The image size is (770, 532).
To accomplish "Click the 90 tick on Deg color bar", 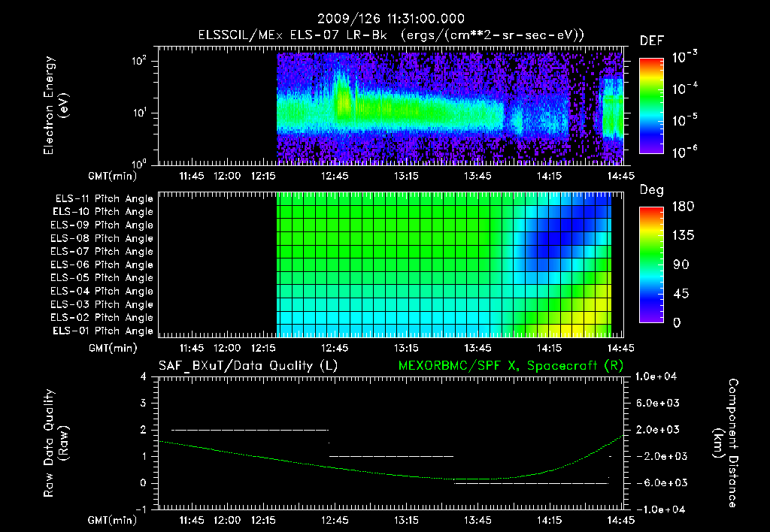I will coord(681,264).
